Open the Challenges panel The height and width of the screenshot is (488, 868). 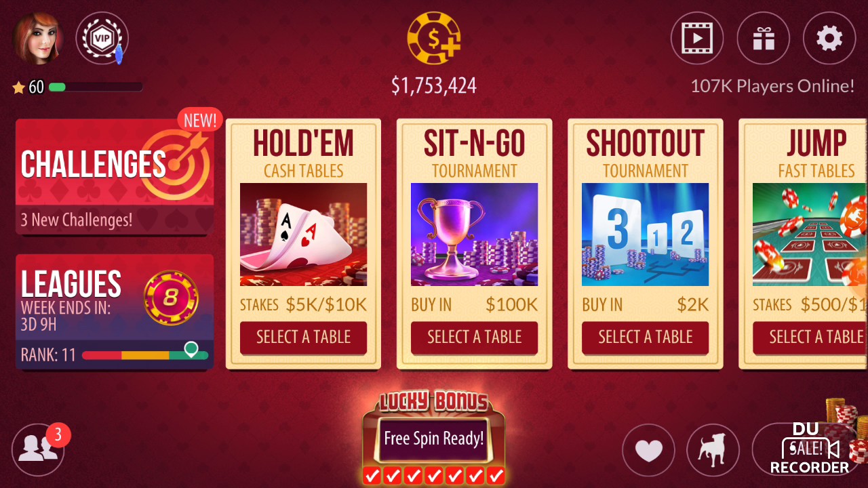pos(115,177)
